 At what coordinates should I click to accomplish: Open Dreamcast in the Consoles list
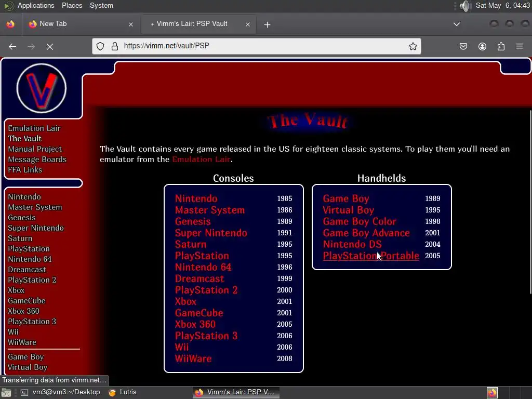point(199,278)
